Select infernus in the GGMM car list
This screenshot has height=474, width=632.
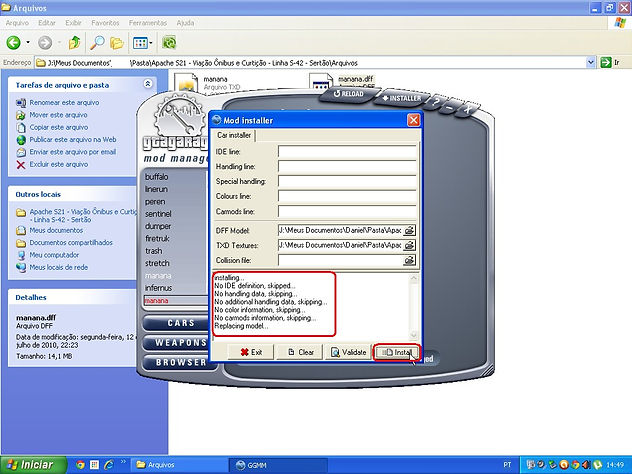point(158,288)
